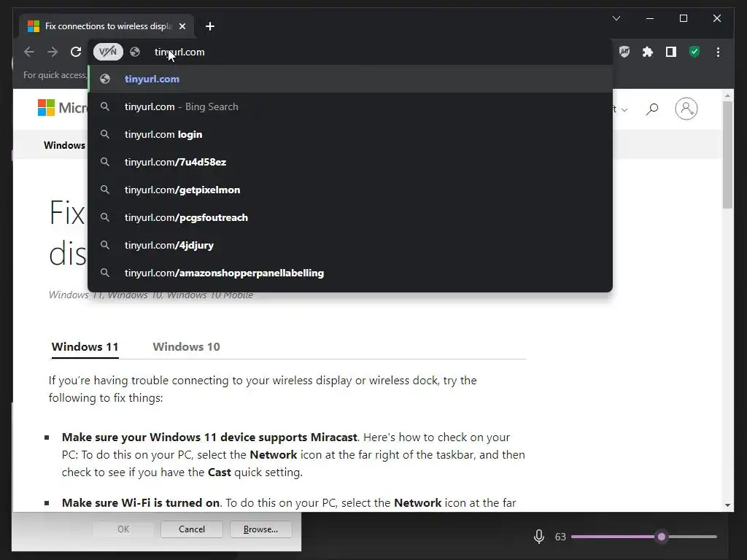Screen dimensions: 747x560
Task: Click the Microsoft logo on the page
Action: pyautogui.click(x=63, y=108)
